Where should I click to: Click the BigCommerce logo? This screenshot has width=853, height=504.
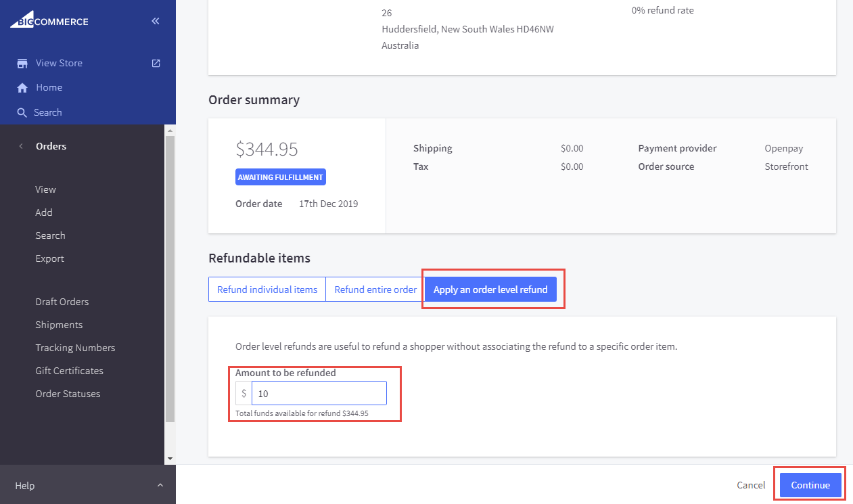coord(49,21)
